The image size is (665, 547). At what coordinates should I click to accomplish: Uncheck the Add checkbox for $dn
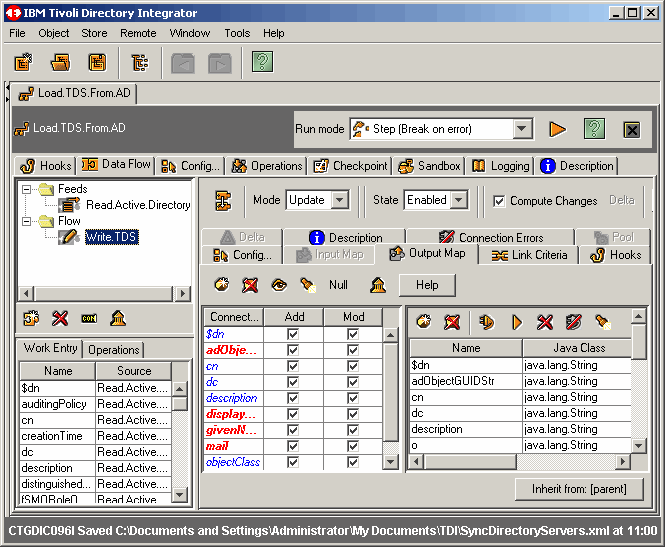(x=293, y=334)
